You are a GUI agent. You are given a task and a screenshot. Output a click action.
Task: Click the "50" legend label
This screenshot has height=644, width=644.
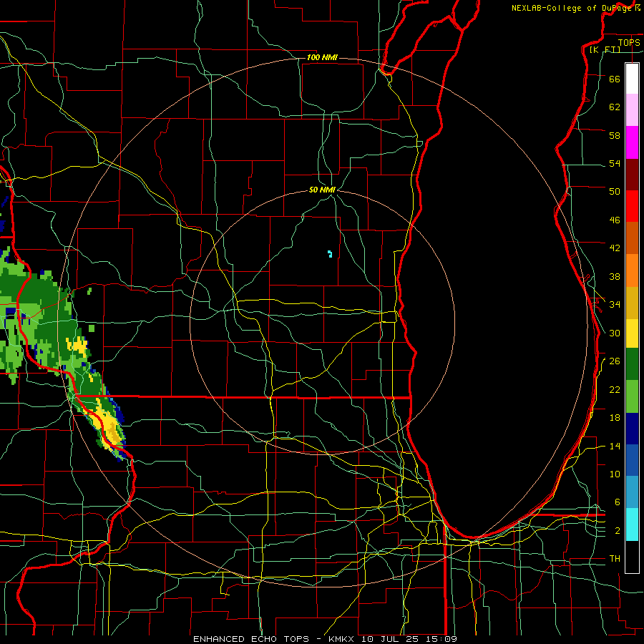(x=615, y=192)
